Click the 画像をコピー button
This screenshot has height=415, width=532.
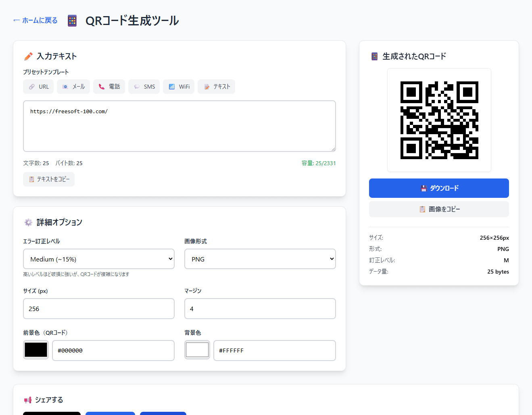tap(439, 209)
